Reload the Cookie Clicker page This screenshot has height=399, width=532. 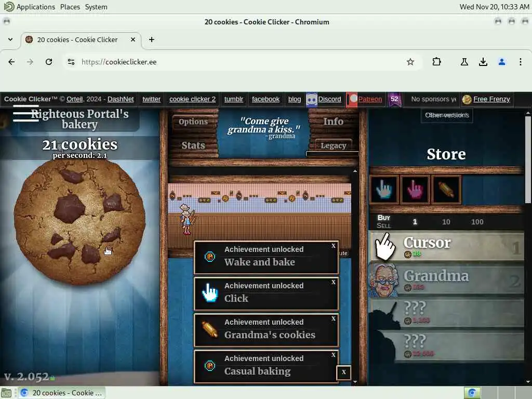(49, 62)
